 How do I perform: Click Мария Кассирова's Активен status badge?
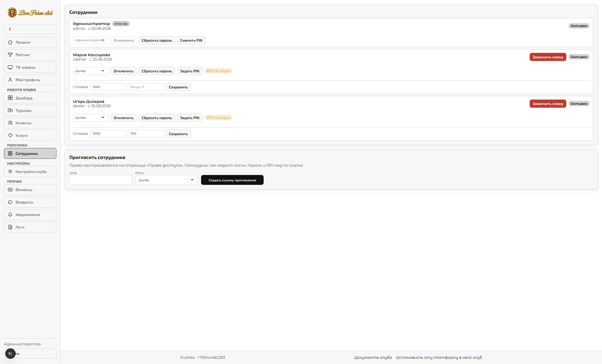point(579,57)
